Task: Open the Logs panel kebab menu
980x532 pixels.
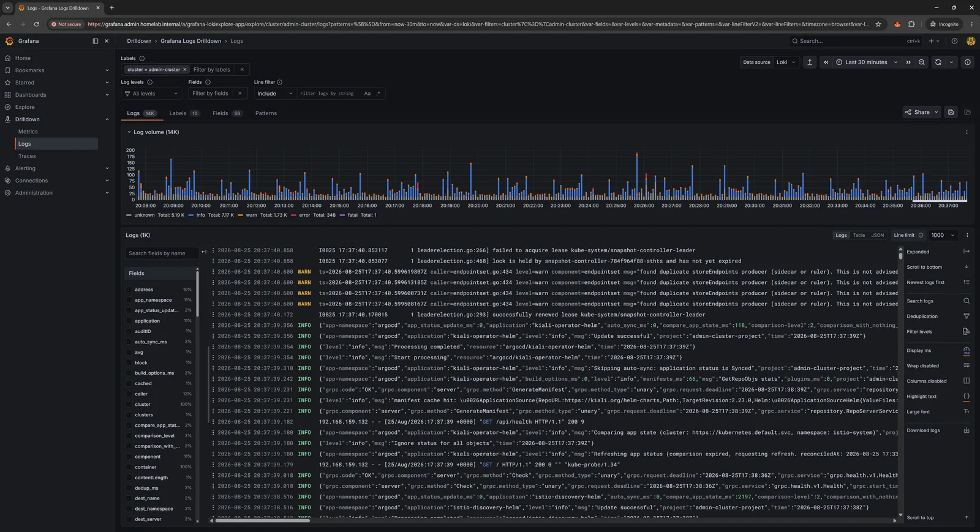Action: point(967,235)
